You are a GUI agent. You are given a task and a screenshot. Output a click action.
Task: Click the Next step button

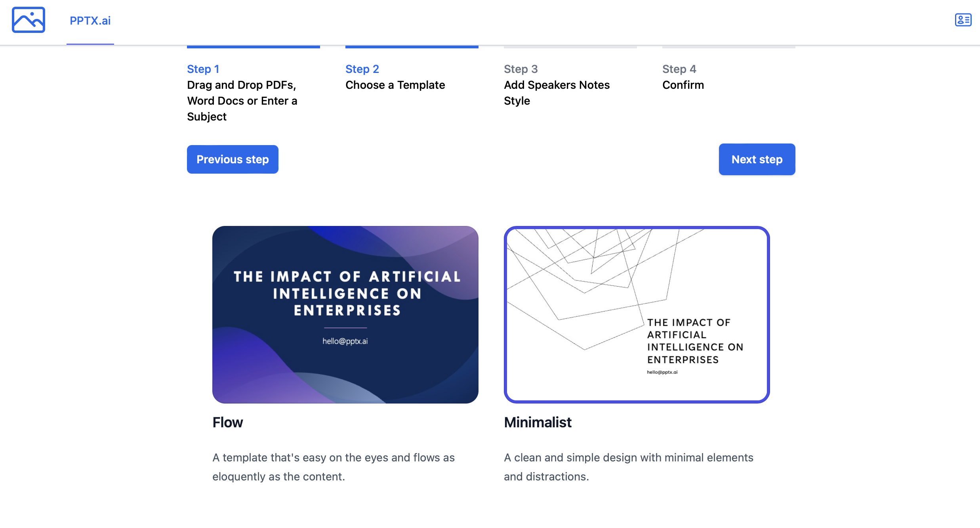(757, 159)
